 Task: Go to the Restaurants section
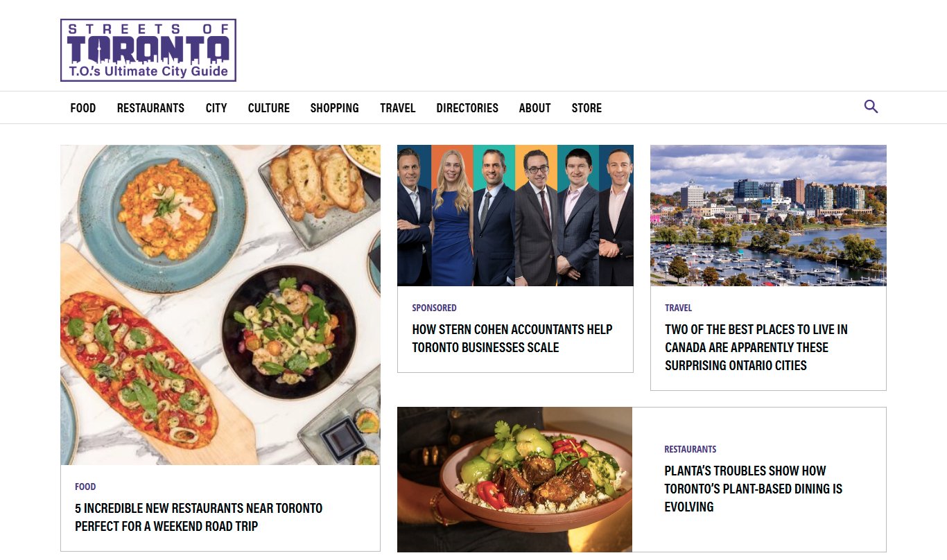[x=150, y=108]
